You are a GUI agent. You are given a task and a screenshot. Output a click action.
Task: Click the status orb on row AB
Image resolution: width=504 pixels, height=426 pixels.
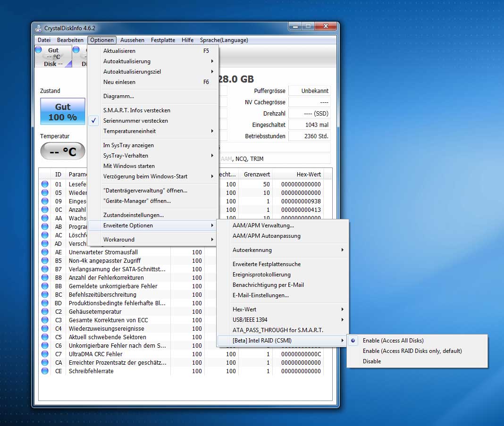pos(45,226)
